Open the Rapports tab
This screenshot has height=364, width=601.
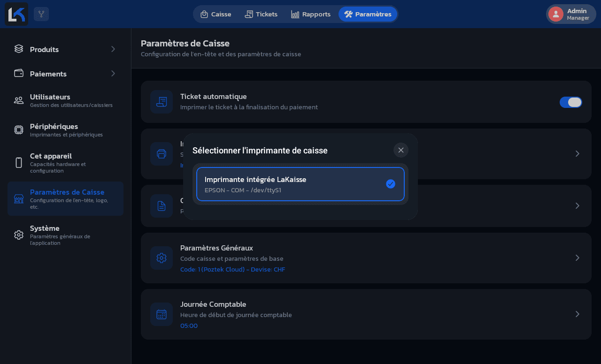311,14
